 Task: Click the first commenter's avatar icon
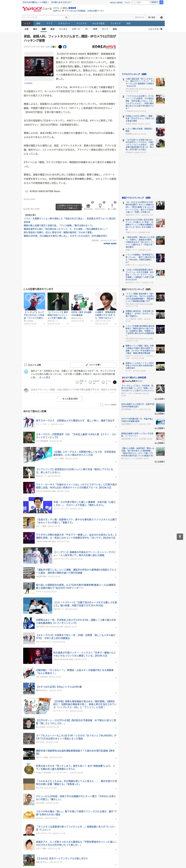26,371
